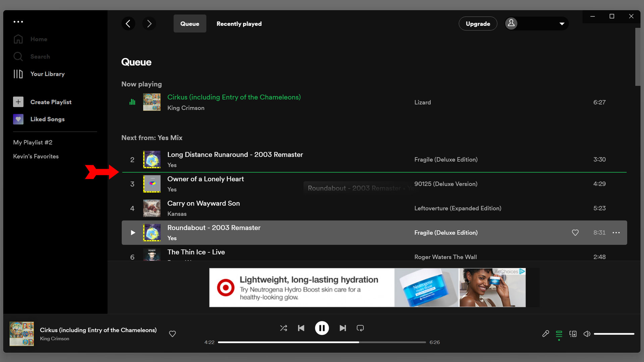Click the queue lines icon in playback bar

click(x=559, y=334)
